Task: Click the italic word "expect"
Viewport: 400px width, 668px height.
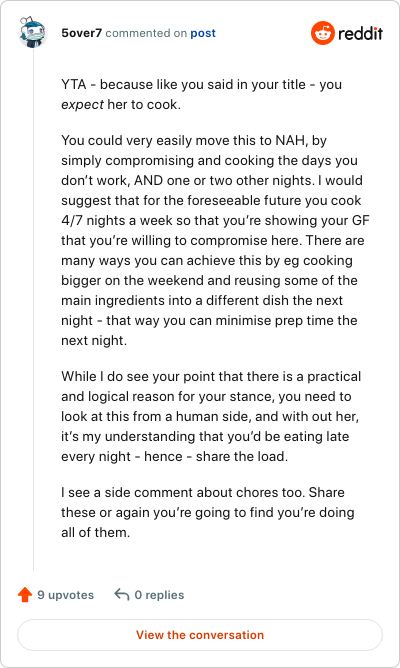Action: click(x=83, y=104)
